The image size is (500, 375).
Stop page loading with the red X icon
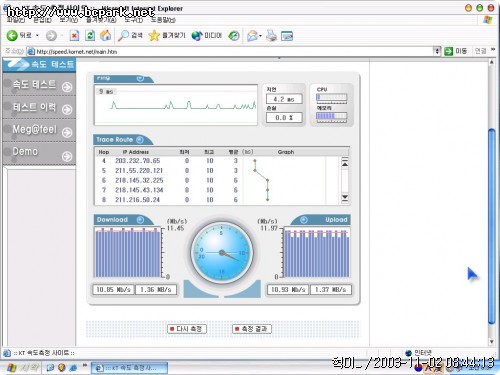coord(74,35)
